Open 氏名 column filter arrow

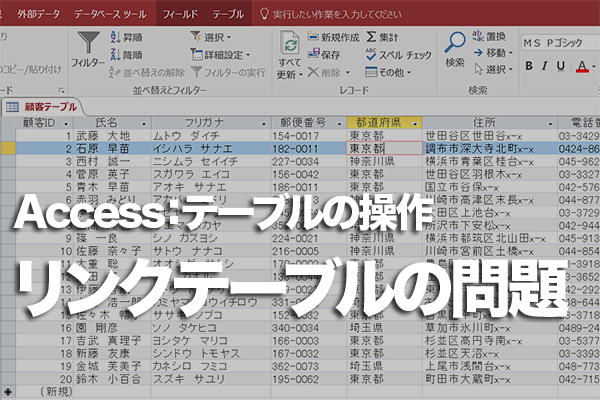tap(144, 124)
